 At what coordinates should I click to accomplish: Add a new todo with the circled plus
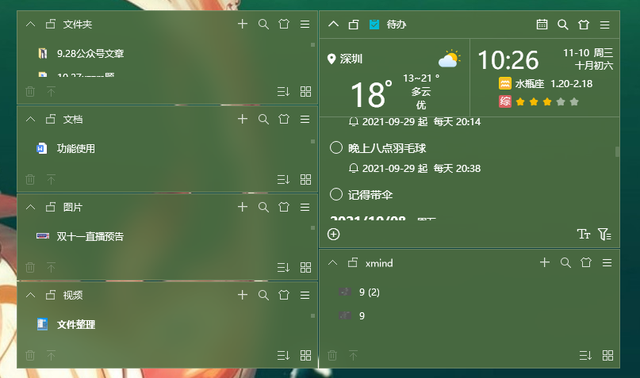click(333, 234)
